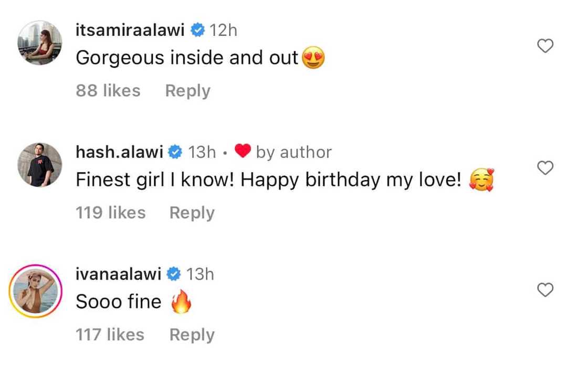The width and height of the screenshot is (588, 372).
Task: Like itsamiraalawi's comment with the heart
Action: (546, 46)
